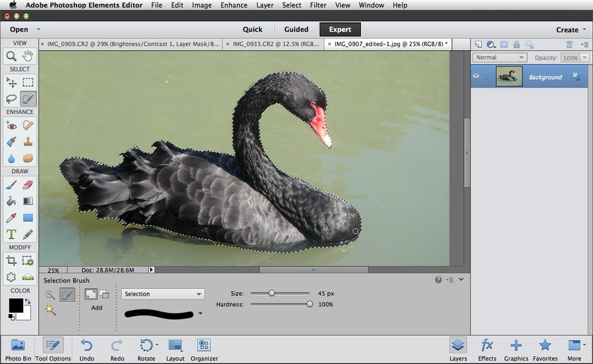The image size is (593, 364).
Task: Toggle lock all pixels icon
Action: (x=516, y=44)
